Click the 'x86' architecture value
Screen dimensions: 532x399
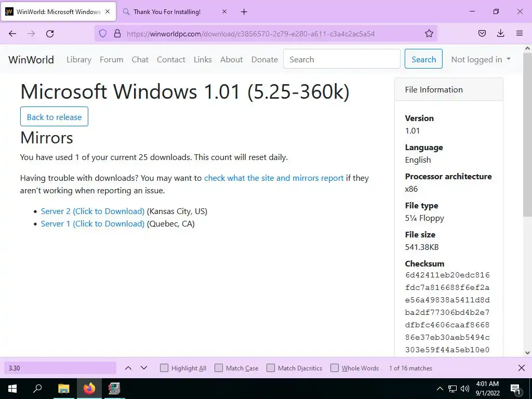tap(411, 189)
